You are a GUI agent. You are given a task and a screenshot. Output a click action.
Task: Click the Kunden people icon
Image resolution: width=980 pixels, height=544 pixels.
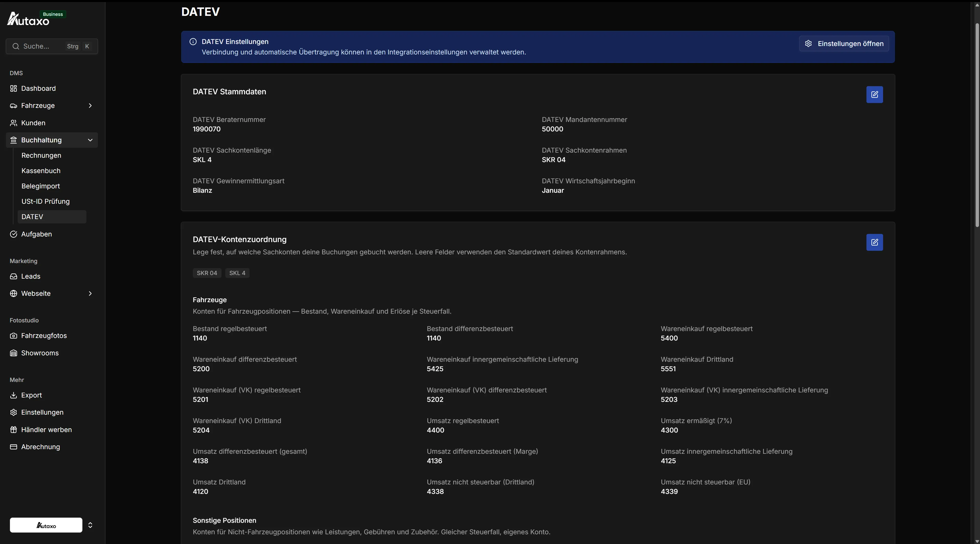(13, 123)
